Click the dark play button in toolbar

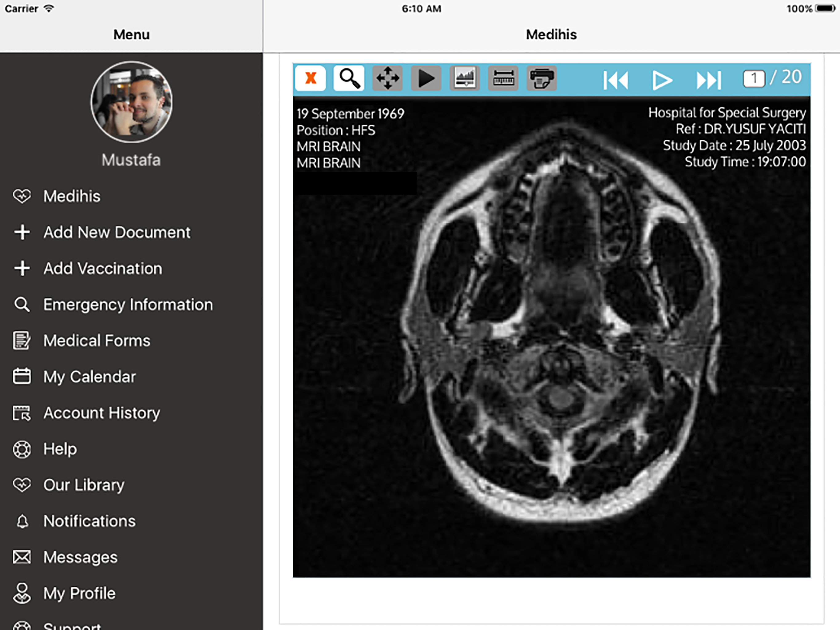(x=426, y=79)
